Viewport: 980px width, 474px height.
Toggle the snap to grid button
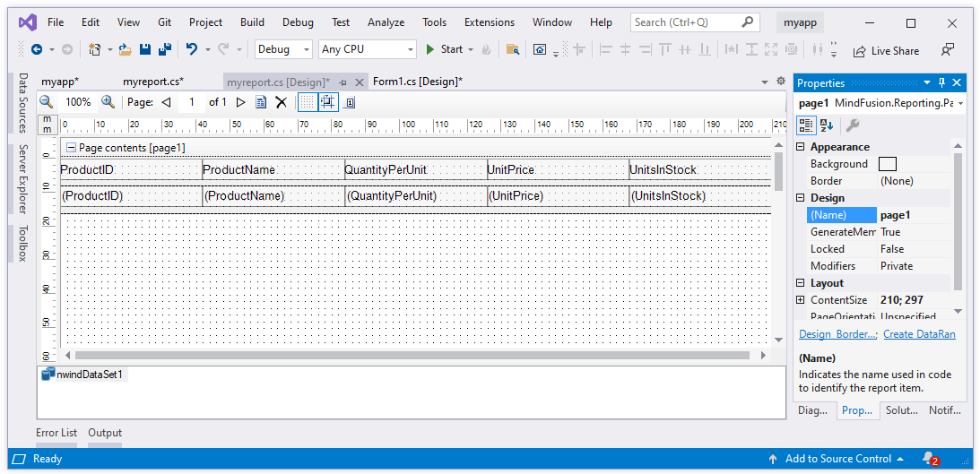point(328,102)
